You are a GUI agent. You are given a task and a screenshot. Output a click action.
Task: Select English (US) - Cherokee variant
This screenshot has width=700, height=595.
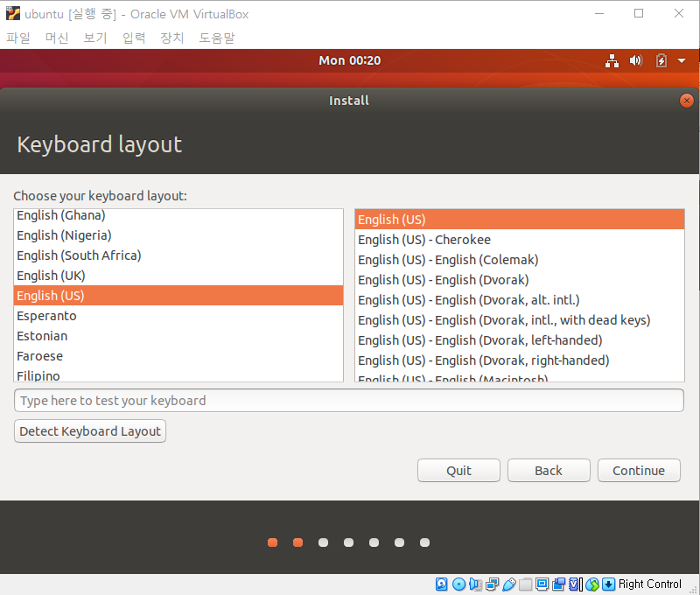[x=520, y=240]
